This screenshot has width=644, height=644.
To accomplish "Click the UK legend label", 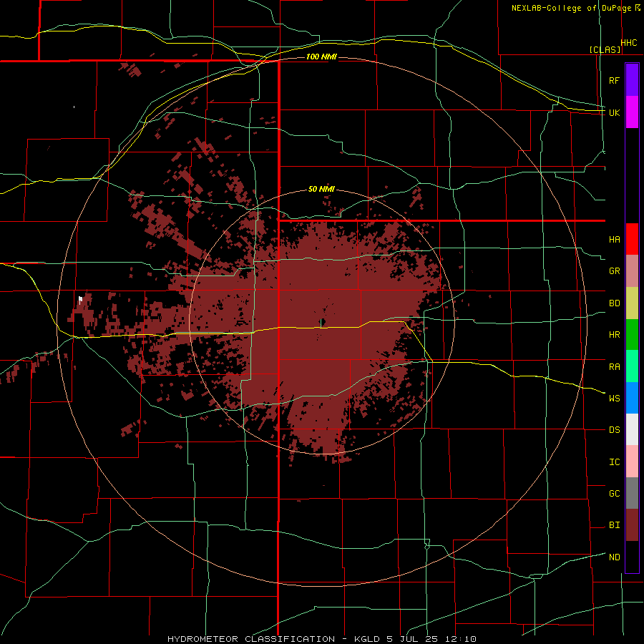I will [614, 112].
